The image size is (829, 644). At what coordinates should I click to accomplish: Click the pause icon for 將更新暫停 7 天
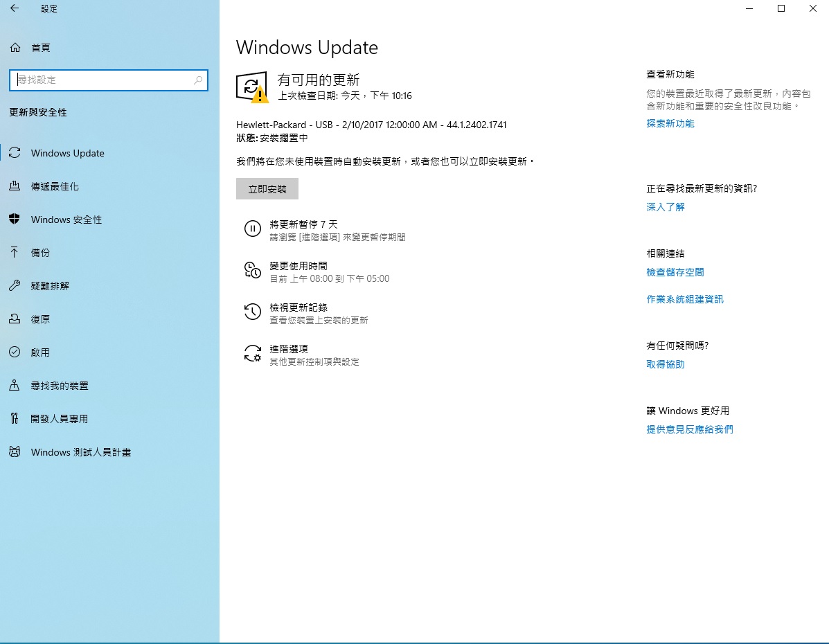(253, 229)
